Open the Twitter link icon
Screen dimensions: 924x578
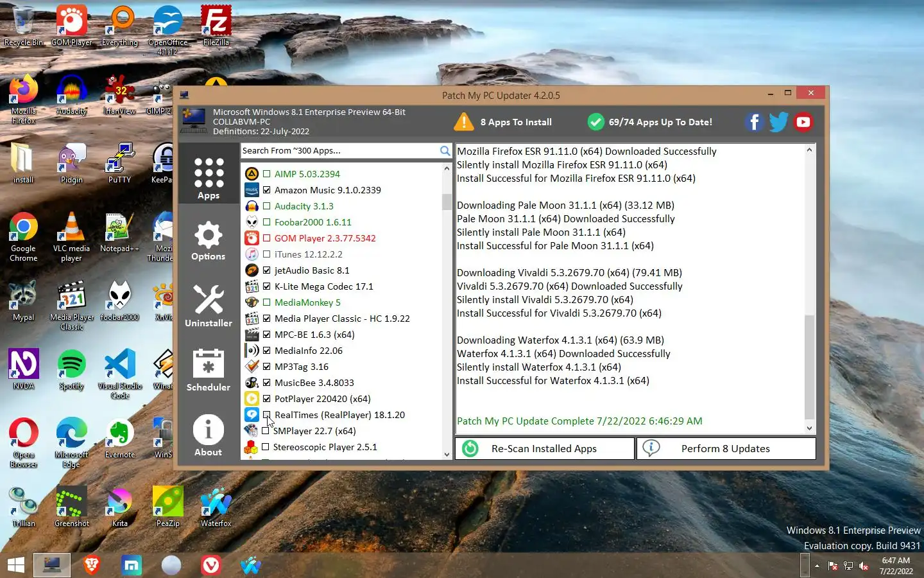pos(778,122)
